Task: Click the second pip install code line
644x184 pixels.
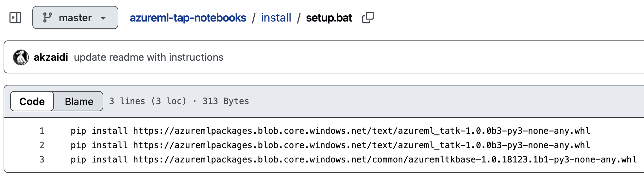Action: (x=330, y=145)
